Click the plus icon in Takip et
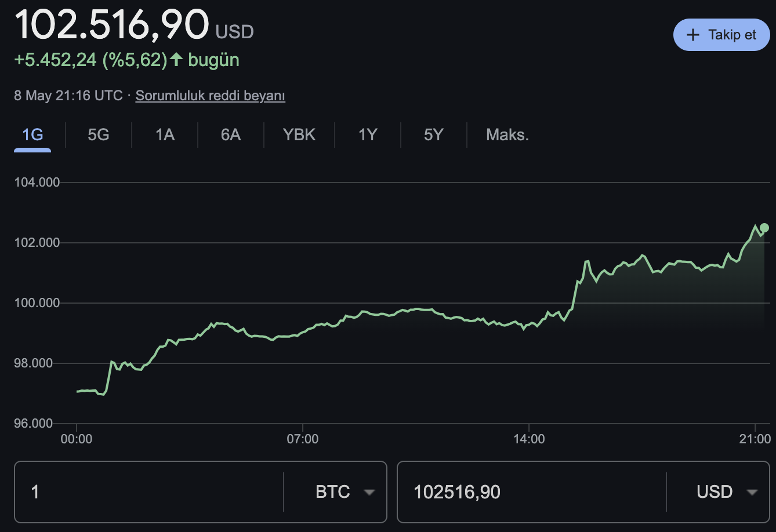The width and height of the screenshot is (776, 532). [693, 35]
